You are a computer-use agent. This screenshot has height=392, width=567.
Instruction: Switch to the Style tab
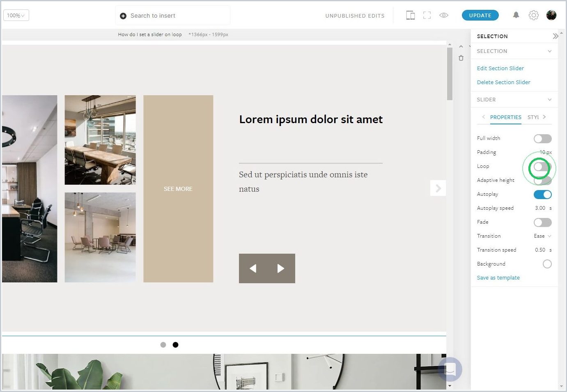(533, 117)
